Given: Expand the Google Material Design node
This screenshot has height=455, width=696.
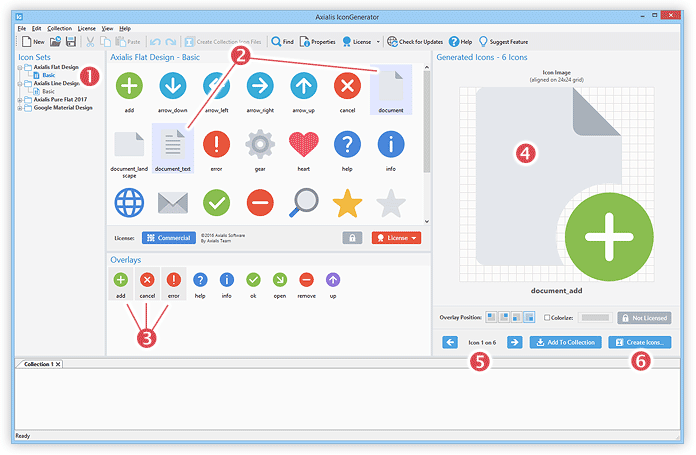Looking at the screenshot, I should coord(20,108).
